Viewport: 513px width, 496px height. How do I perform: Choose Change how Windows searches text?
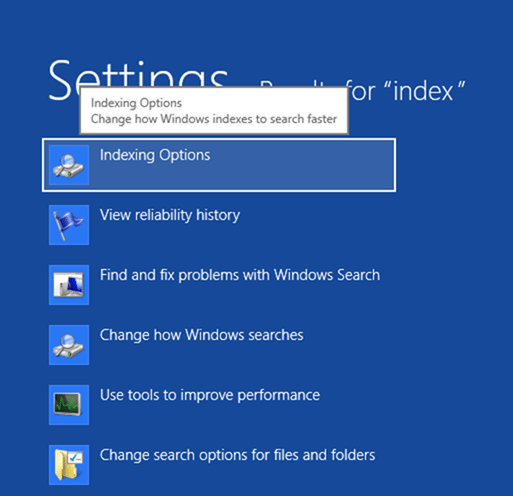point(202,335)
